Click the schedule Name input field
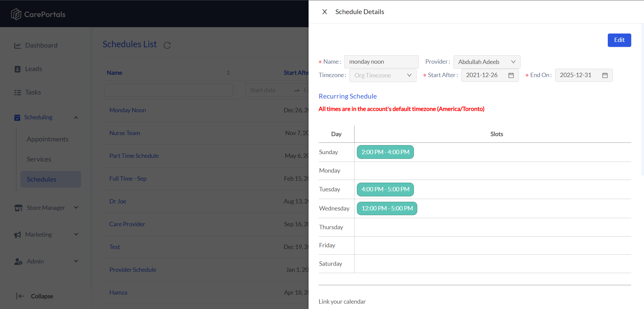Image resolution: width=644 pixels, height=309 pixels. (x=381, y=62)
